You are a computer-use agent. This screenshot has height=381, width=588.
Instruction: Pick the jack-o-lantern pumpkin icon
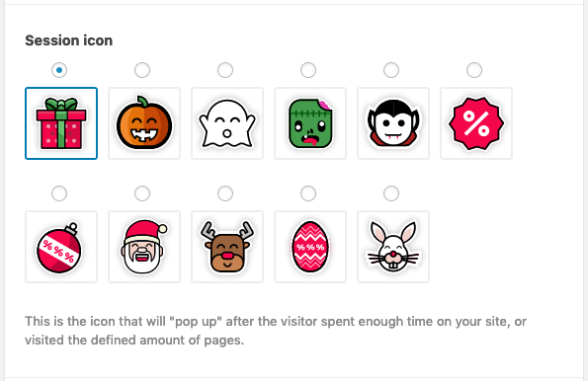coord(144,123)
